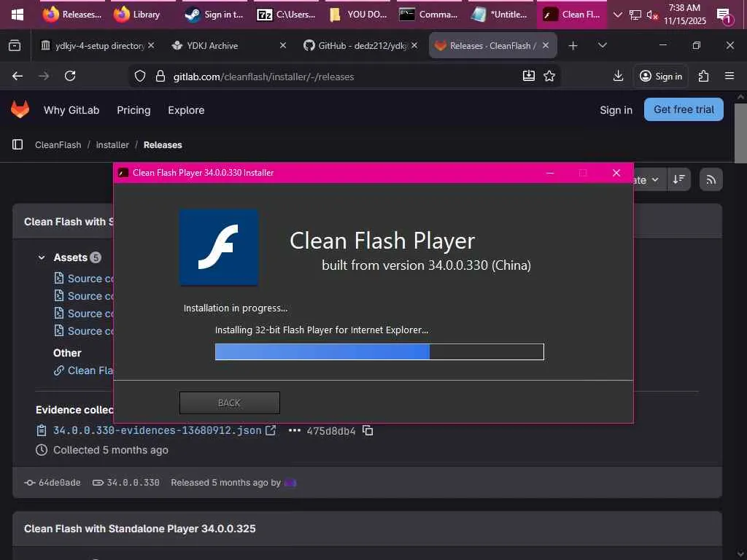Click the page vertical scrollbar
The height and width of the screenshot is (560, 747).
740,133
